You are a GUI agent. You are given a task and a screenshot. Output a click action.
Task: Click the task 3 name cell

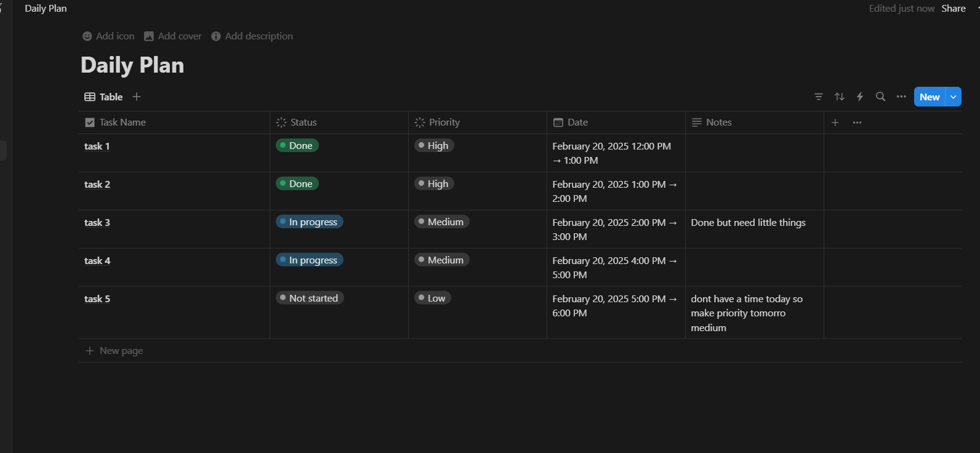pyautogui.click(x=174, y=230)
